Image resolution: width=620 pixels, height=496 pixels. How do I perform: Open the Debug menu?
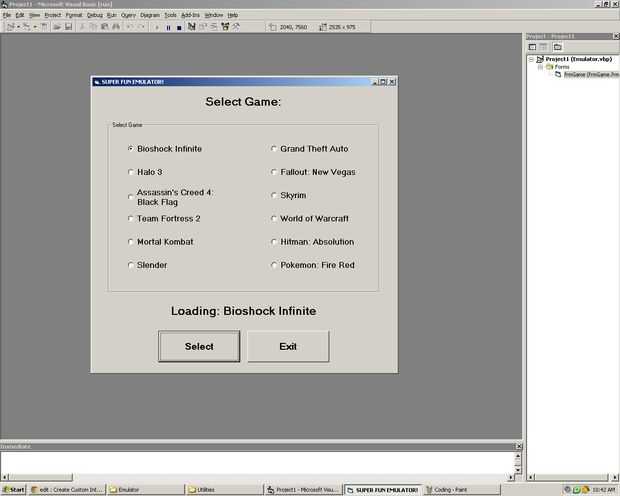pyautogui.click(x=95, y=15)
